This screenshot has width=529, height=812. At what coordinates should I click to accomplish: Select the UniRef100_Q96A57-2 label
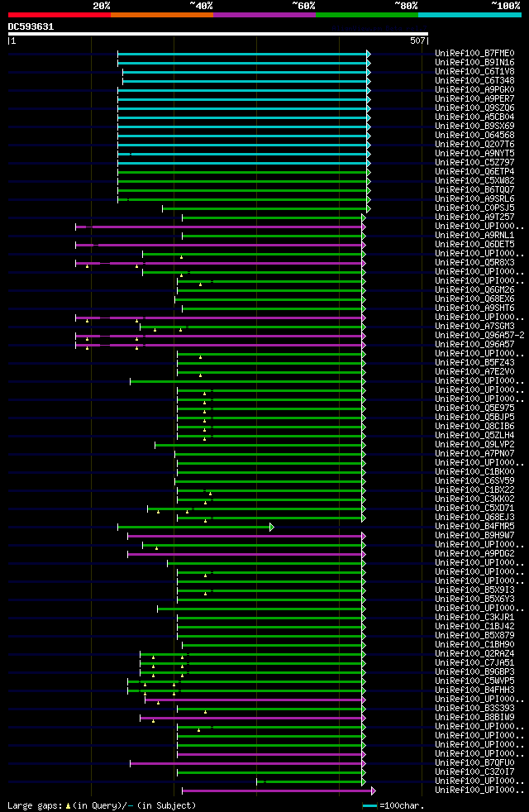click(479, 336)
